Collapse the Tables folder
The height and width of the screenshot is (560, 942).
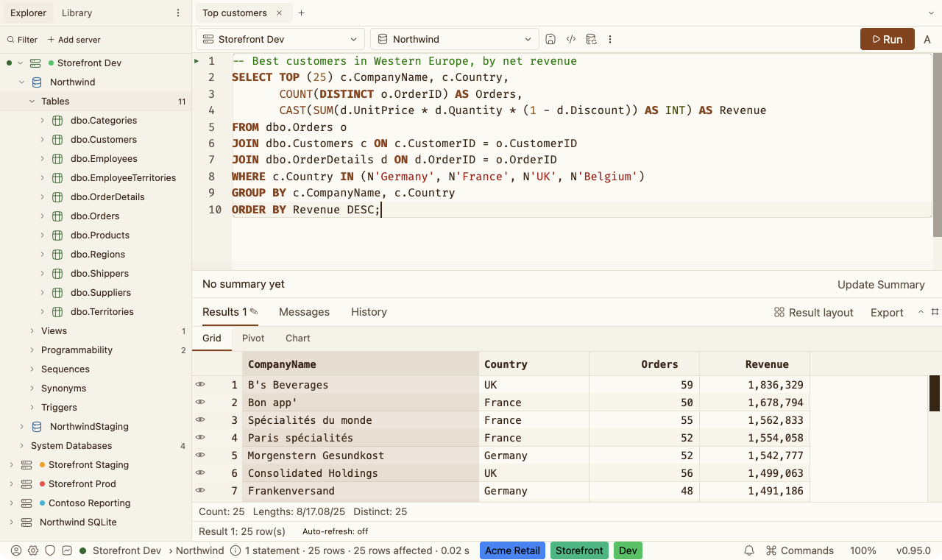tap(32, 102)
